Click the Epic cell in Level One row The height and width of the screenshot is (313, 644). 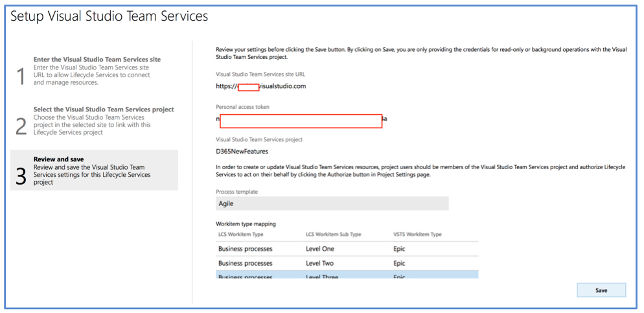click(x=399, y=249)
